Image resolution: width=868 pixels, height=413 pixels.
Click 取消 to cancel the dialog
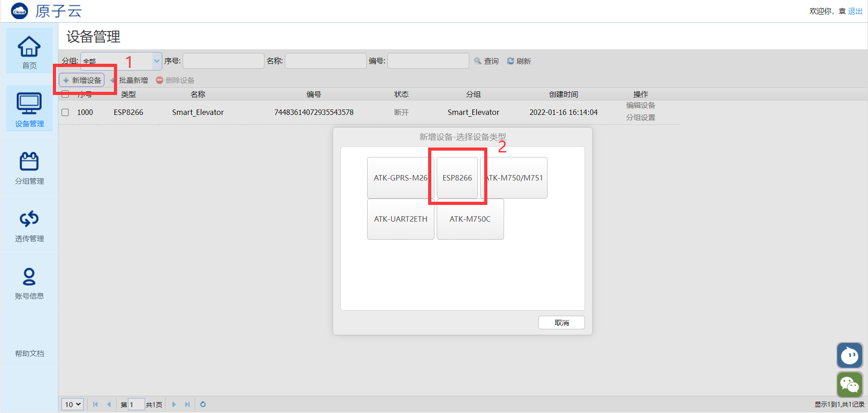click(561, 323)
